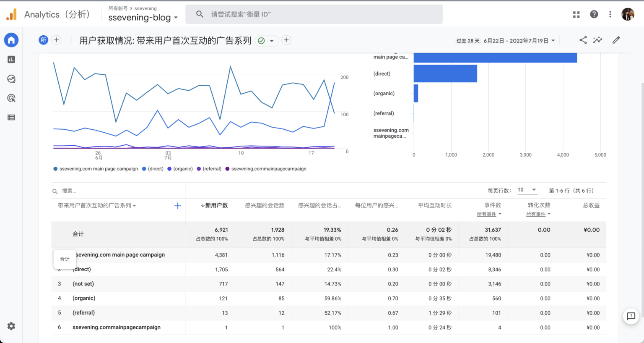Open the 每页行数 rows-per-page dropdown
Screen dimensions: 644x343
[x=527, y=190]
